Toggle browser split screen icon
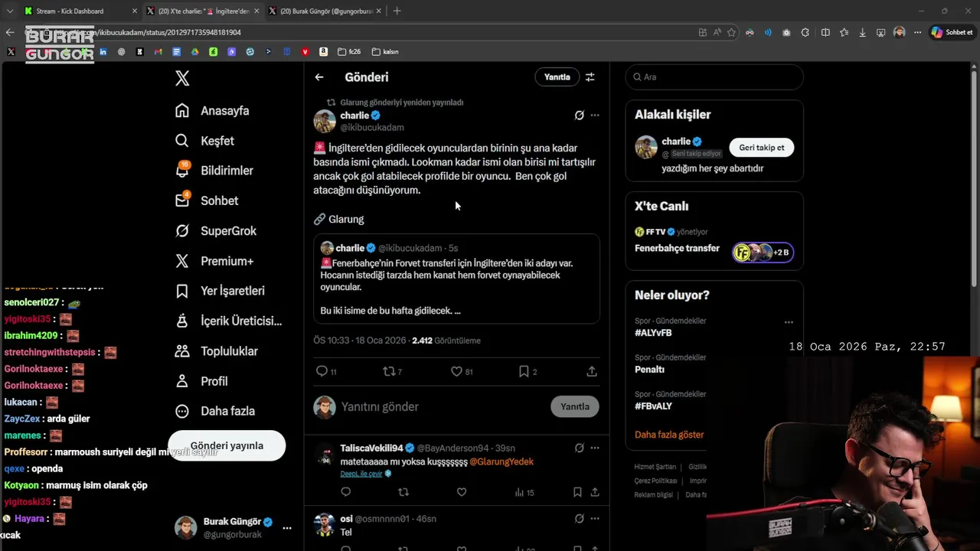The height and width of the screenshot is (551, 980). (825, 32)
